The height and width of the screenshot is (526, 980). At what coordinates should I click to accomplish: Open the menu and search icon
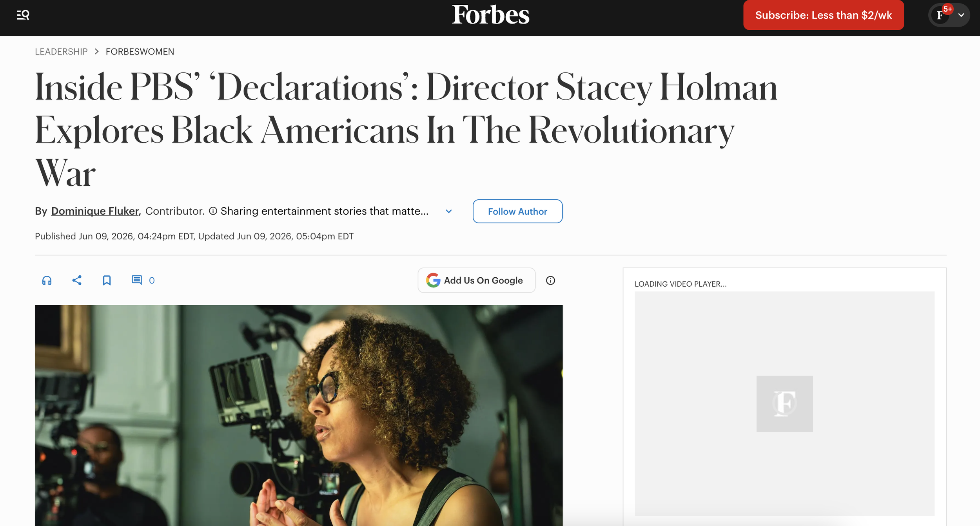(23, 15)
